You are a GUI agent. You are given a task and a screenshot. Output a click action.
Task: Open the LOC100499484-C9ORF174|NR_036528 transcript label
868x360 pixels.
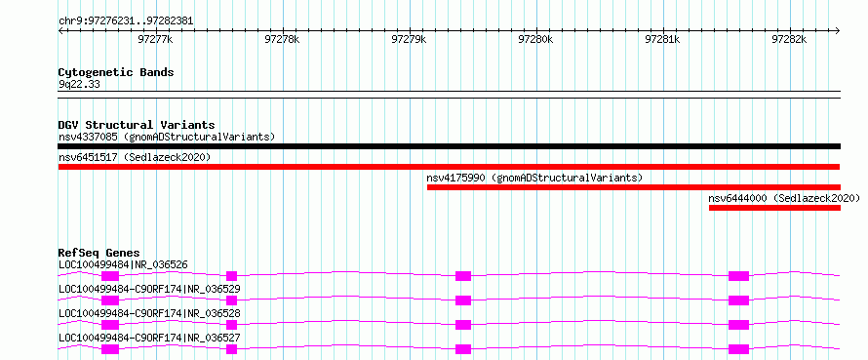coord(149,313)
